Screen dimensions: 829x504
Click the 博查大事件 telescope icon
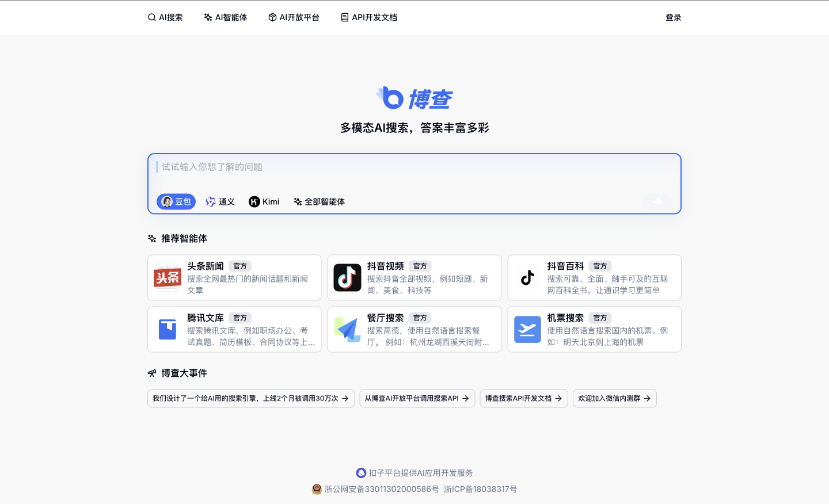click(152, 373)
